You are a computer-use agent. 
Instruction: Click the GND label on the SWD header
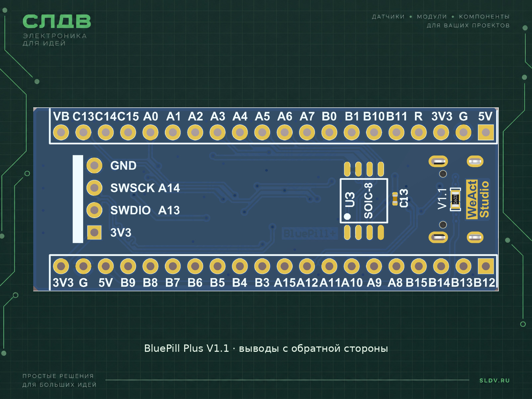pyautogui.click(x=123, y=166)
